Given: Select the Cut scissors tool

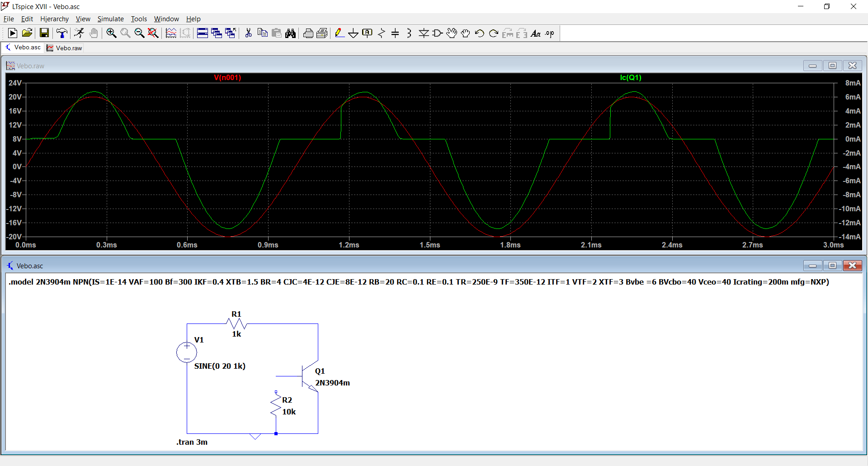Looking at the screenshot, I should (248, 33).
